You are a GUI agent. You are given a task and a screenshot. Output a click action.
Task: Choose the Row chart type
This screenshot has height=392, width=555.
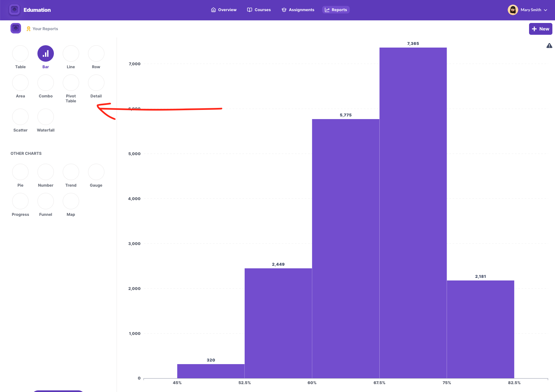pyautogui.click(x=96, y=53)
